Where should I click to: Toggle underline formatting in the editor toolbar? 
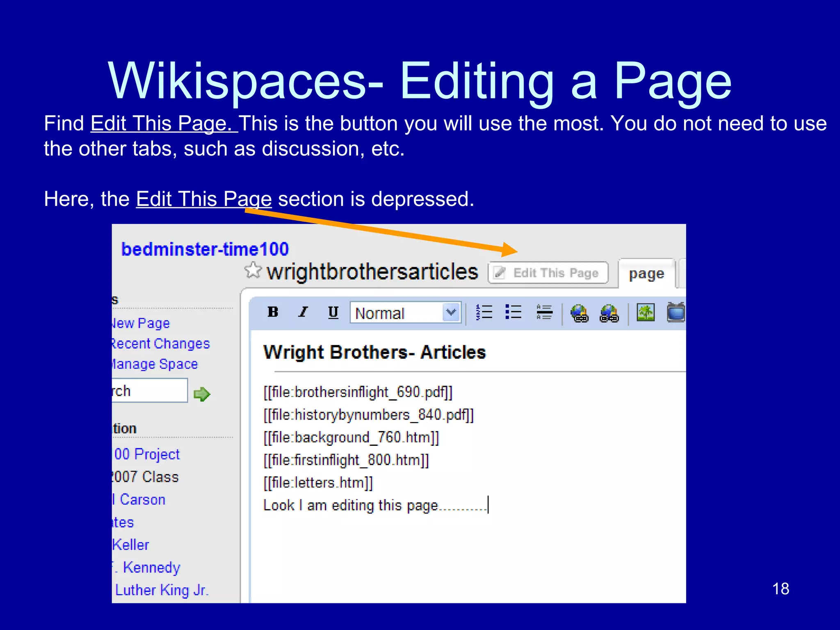[x=333, y=313]
